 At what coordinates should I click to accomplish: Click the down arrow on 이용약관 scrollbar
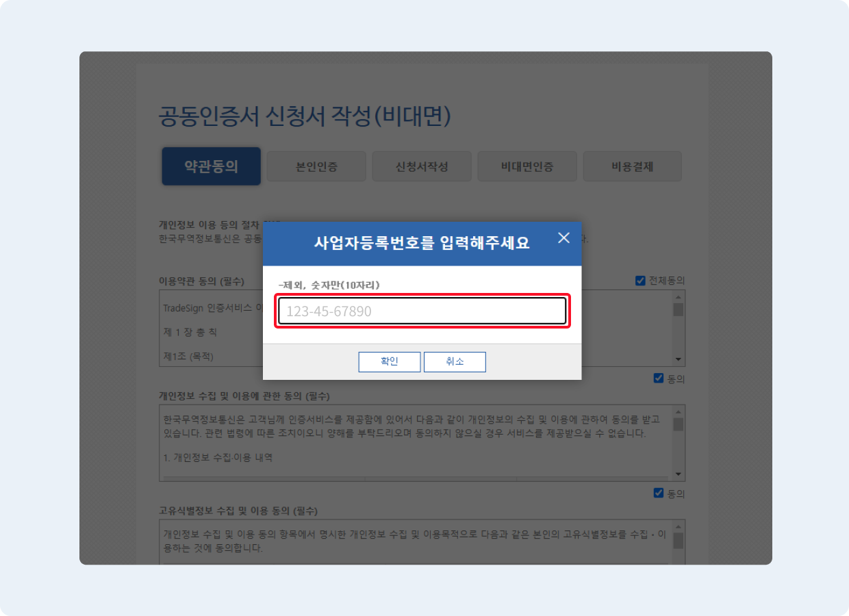click(677, 359)
